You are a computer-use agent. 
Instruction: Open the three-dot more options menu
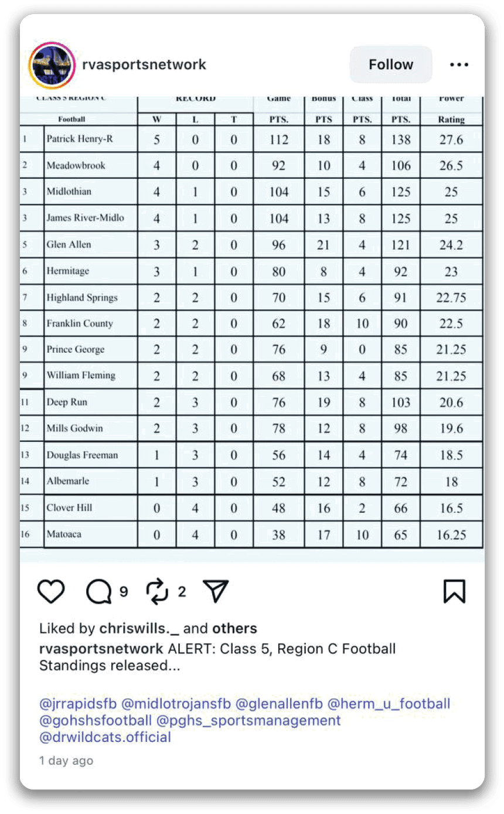[459, 64]
